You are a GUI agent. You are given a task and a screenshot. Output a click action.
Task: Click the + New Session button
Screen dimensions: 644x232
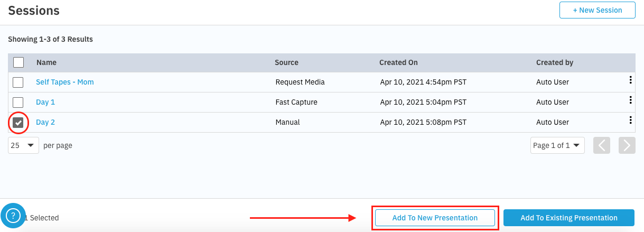597,10
